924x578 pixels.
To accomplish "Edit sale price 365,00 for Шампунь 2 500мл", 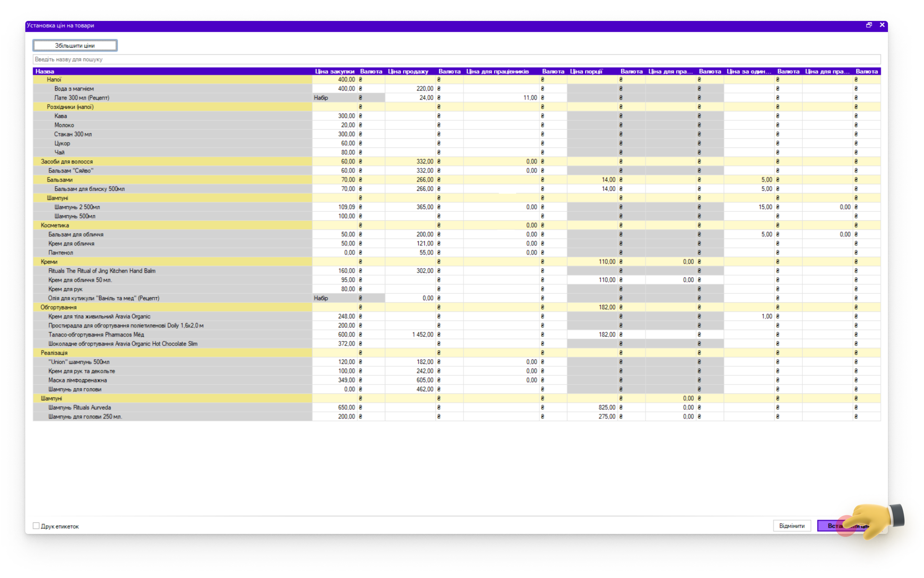I will point(410,207).
